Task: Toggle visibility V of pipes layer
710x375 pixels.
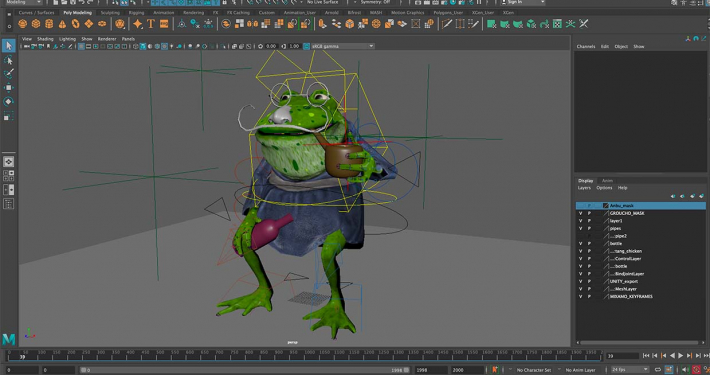Action: [580, 228]
